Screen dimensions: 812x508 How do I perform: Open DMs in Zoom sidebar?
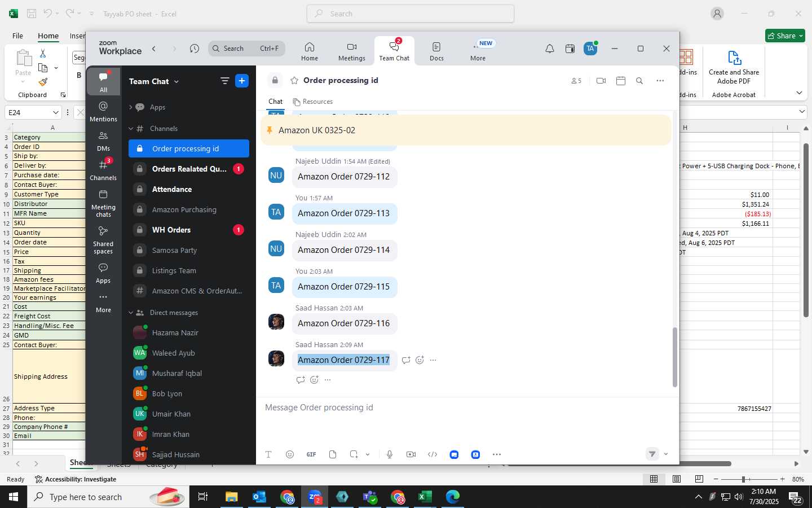103,141
